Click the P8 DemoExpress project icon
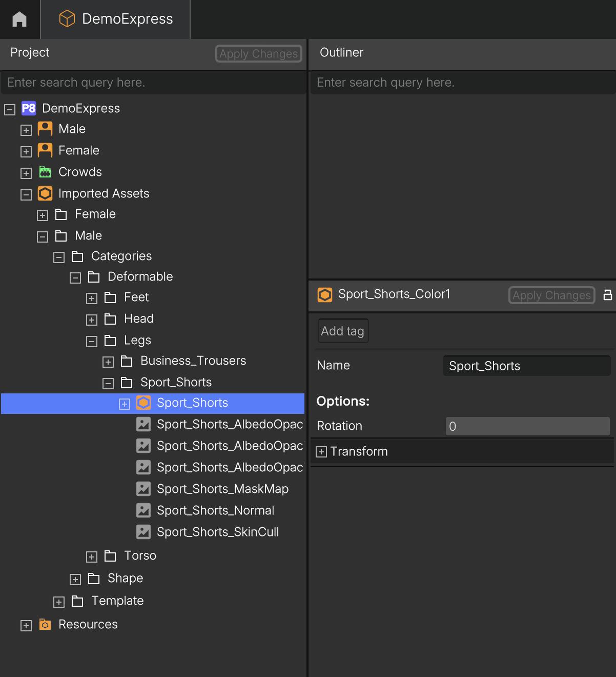 [x=29, y=108]
